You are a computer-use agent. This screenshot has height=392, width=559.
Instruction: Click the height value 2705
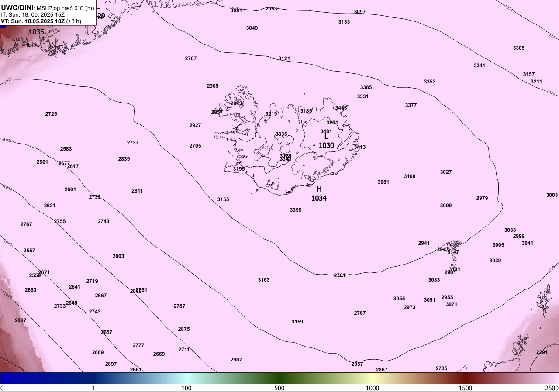pyautogui.click(x=195, y=146)
